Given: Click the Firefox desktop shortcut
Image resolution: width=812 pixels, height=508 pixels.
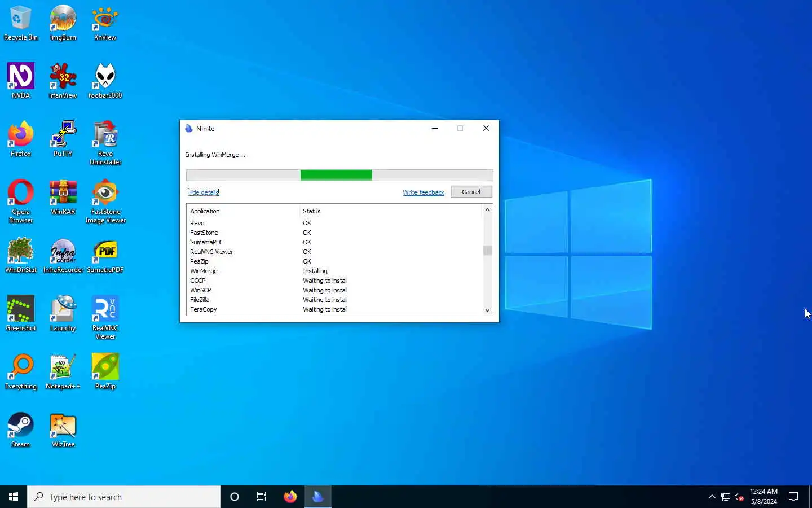Looking at the screenshot, I should click(21, 139).
